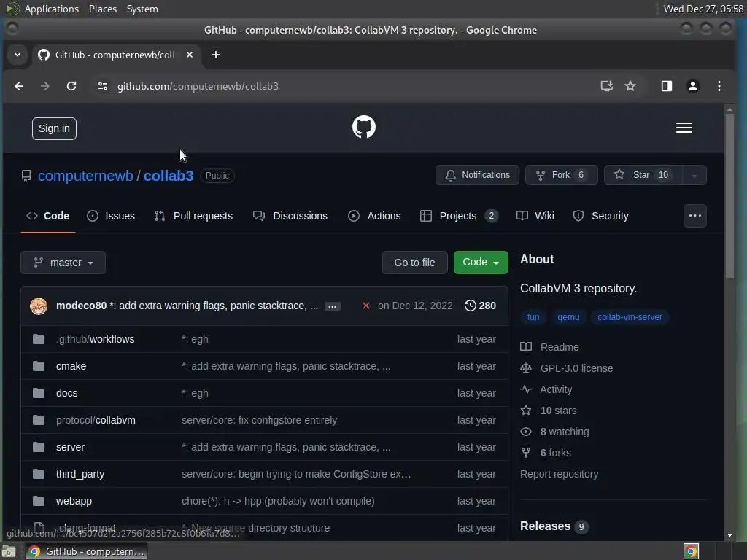This screenshot has width=747, height=560.
Task: Open the Pull requests tab
Action: pos(193,216)
